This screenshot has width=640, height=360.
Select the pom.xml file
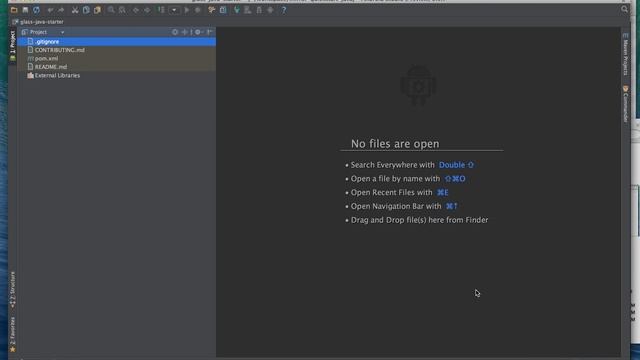pyautogui.click(x=116, y=58)
